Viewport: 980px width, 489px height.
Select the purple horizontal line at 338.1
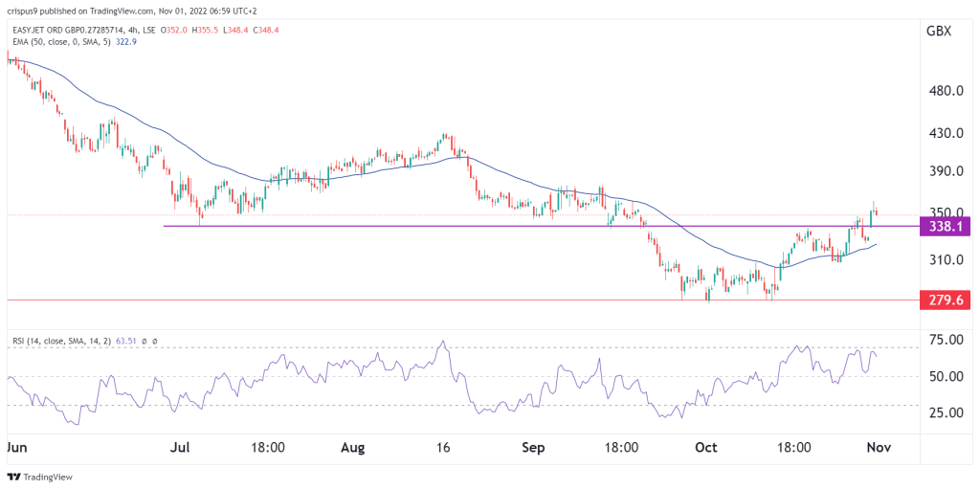pyautogui.click(x=542, y=226)
